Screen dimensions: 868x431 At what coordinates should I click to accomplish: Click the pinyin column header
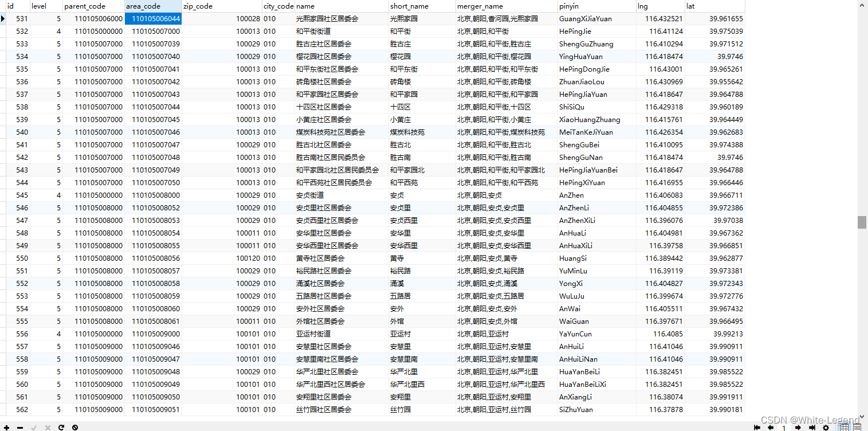point(597,6)
